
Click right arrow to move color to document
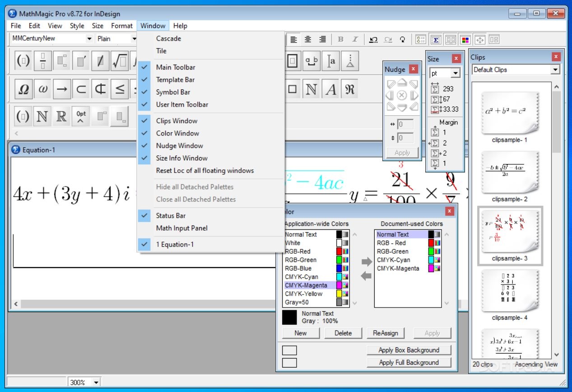[x=367, y=261]
